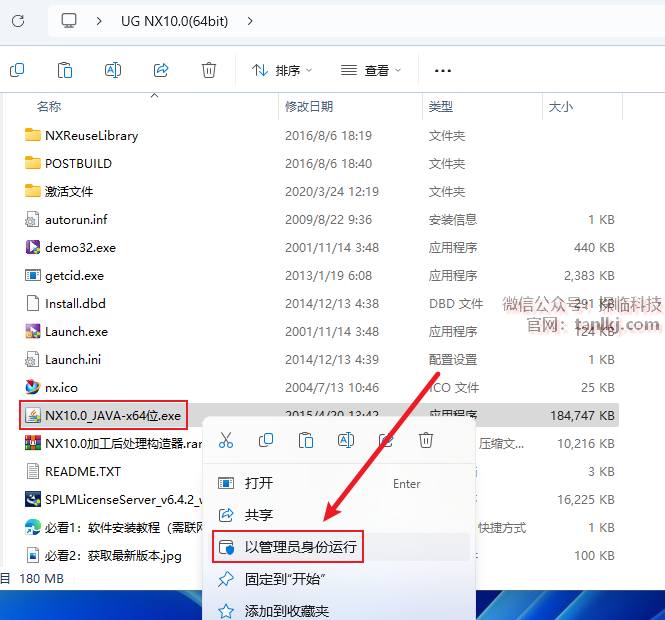Click the image icon of 必看2 jpg
This screenshot has height=620, width=665.
click(x=33, y=555)
